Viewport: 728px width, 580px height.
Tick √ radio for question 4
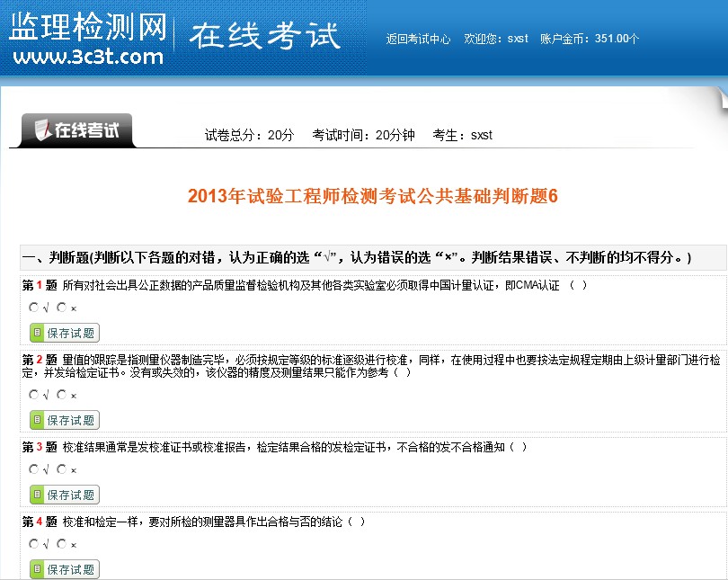(x=34, y=544)
